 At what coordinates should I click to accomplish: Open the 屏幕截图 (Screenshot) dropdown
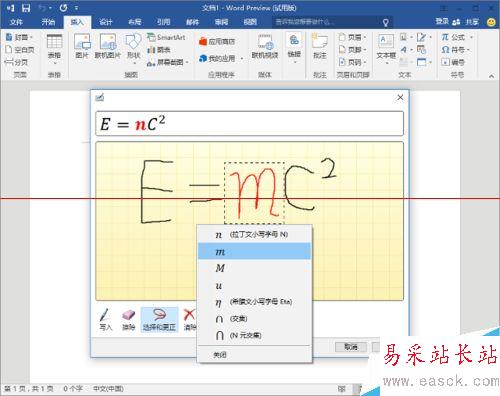(x=168, y=62)
